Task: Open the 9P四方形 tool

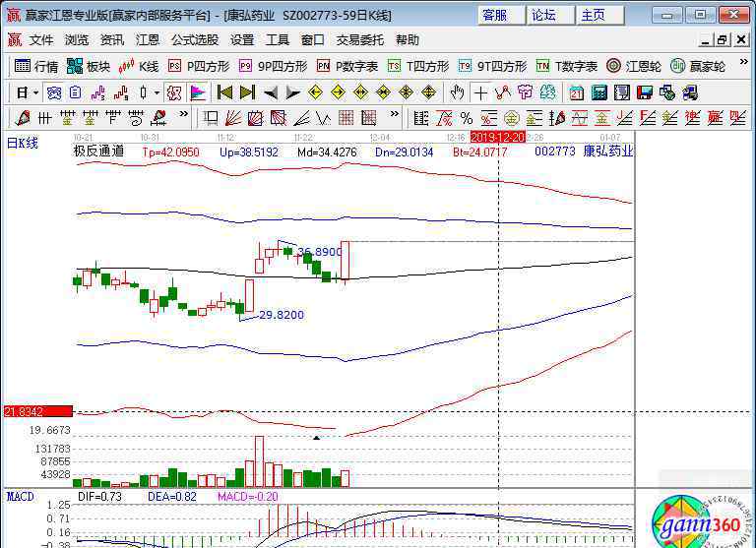Action: click(x=273, y=66)
